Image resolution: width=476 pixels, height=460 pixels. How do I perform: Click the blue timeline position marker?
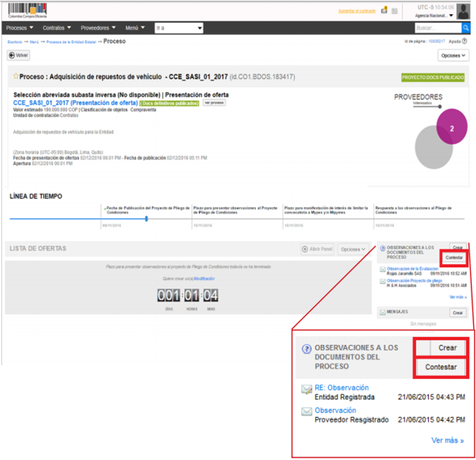tap(146, 219)
